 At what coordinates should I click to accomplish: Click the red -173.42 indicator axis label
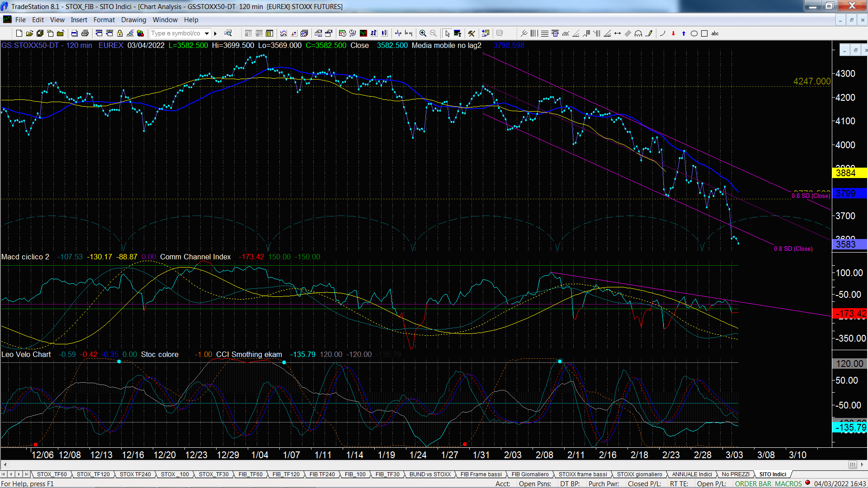(849, 314)
